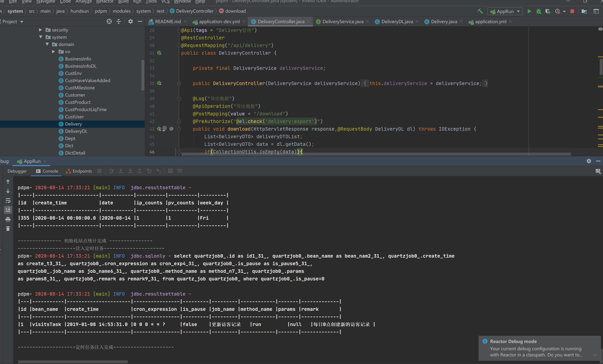Screen dimensions: 603x364
Task: Open Run Anything from the toolbar
Action: tap(596, 11)
